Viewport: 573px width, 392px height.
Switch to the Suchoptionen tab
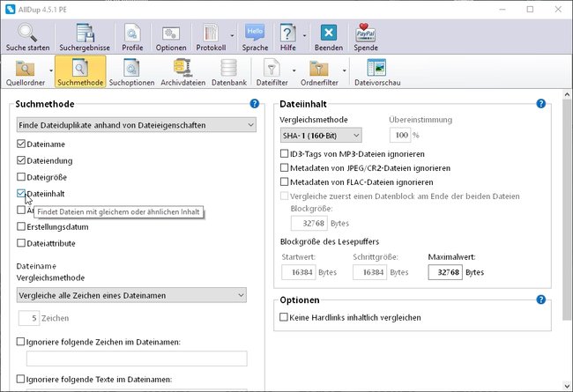pyautogui.click(x=131, y=72)
